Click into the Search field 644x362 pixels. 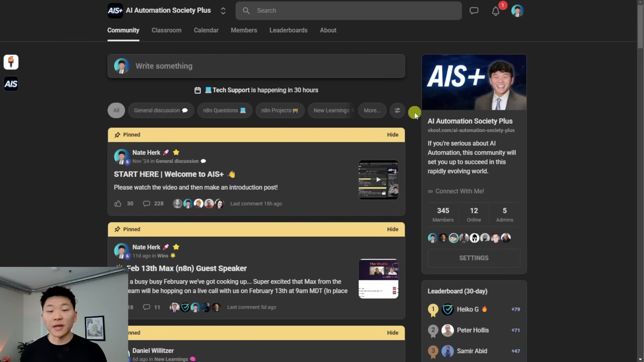pos(348,11)
